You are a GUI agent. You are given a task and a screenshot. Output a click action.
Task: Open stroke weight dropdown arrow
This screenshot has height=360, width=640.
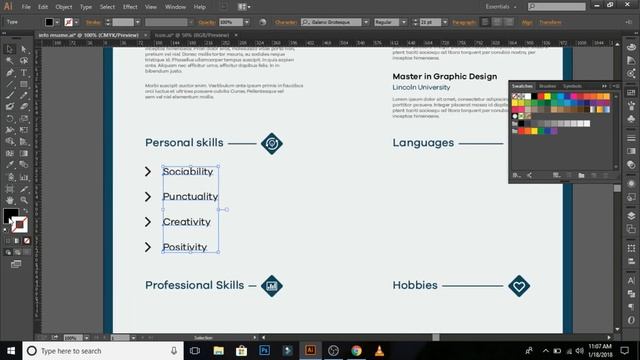(x=138, y=22)
